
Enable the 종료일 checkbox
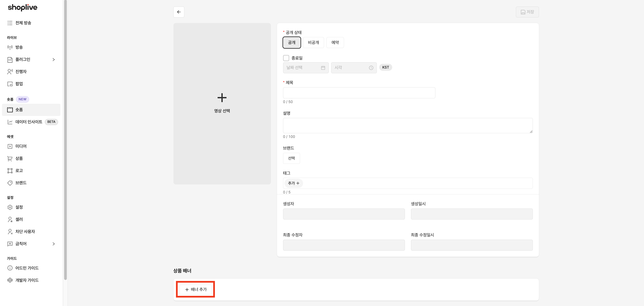click(286, 58)
